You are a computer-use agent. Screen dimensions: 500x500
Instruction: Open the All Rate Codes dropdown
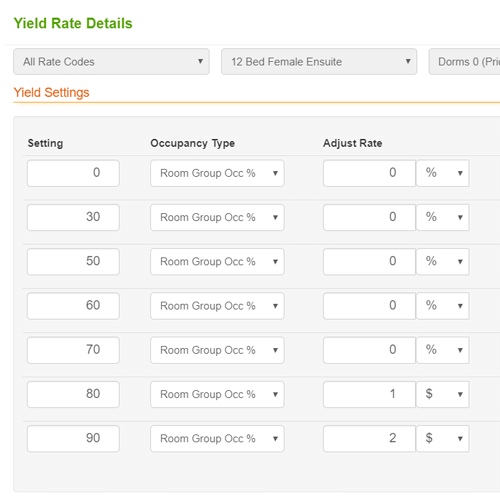point(111,62)
